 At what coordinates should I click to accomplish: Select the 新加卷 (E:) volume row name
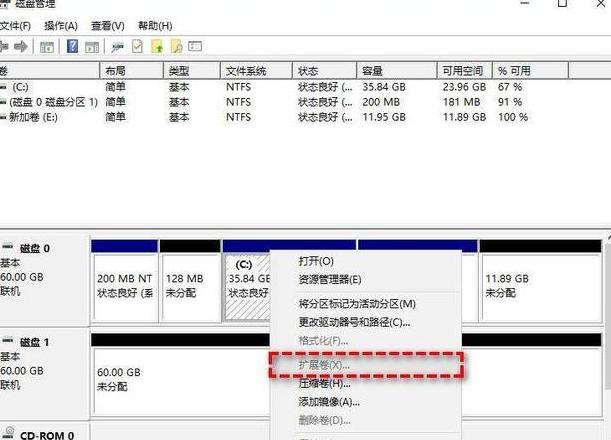tap(33, 117)
